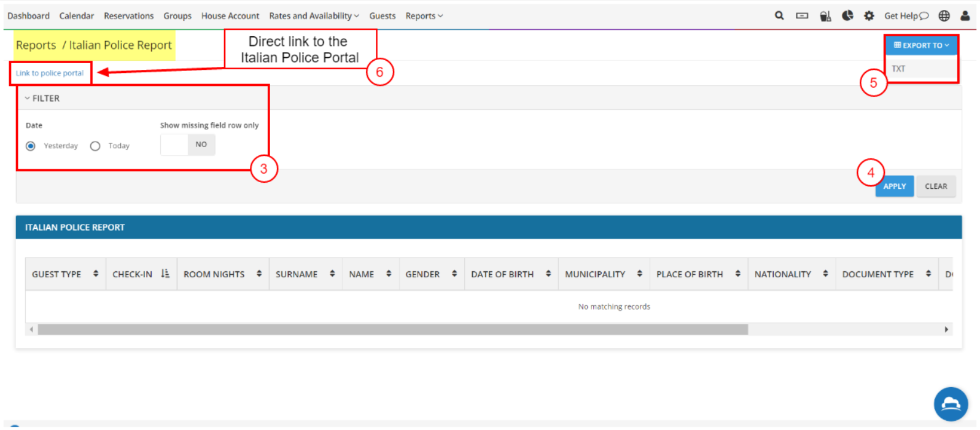
Task: Expand Rates and Availability menu
Action: click(x=314, y=16)
